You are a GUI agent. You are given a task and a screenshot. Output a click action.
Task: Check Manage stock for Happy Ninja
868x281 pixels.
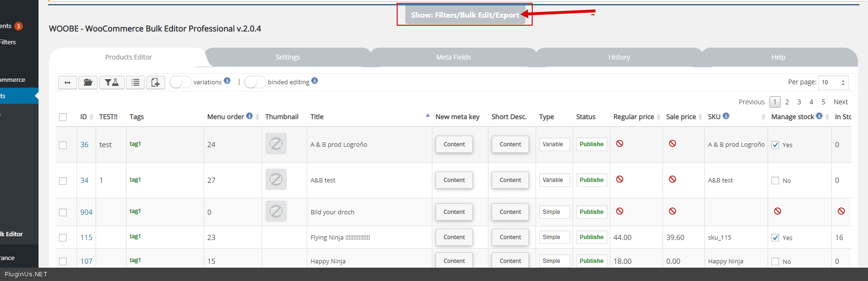pyautogui.click(x=775, y=261)
